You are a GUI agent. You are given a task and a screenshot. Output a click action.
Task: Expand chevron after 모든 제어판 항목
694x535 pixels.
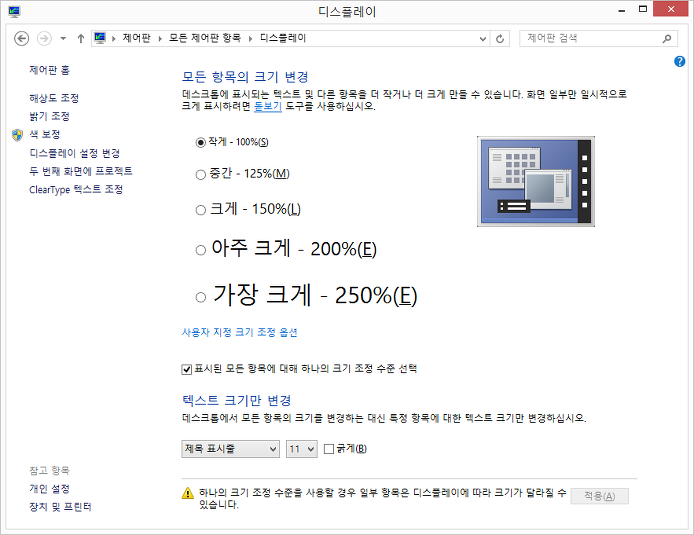click(251, 38)
